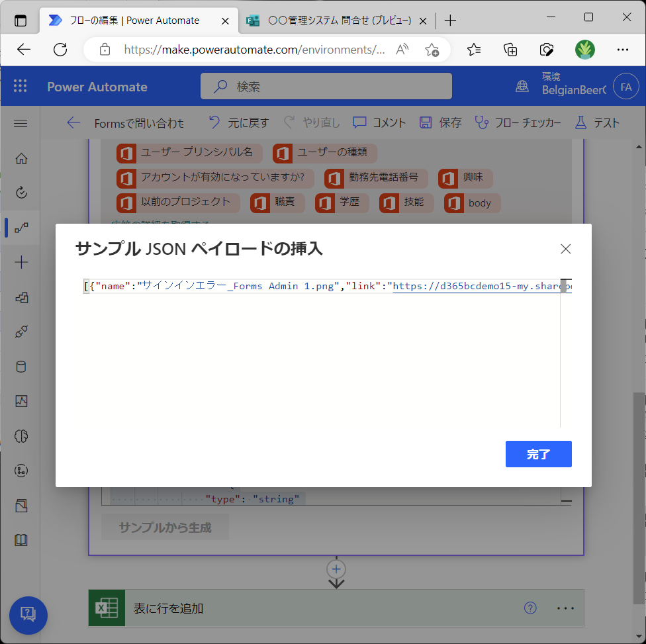The width and height of the screenshot is (646, 644).
Task: Open the FA account avatar
Action: coord(626,87)
